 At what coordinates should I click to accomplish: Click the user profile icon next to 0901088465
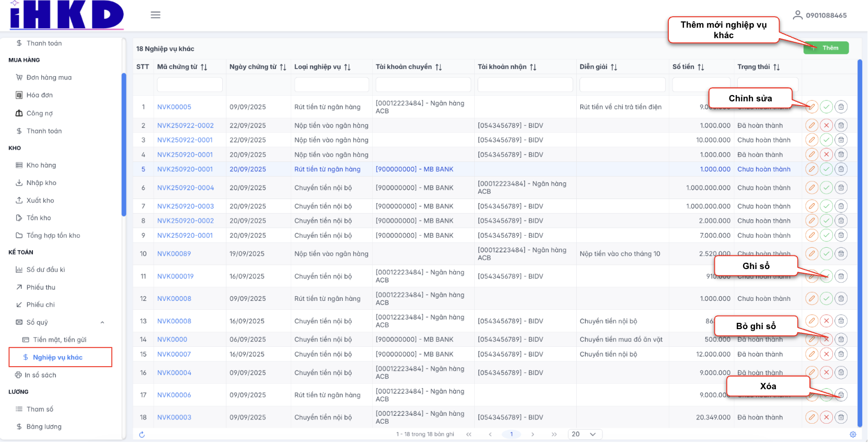coord(797,15)
